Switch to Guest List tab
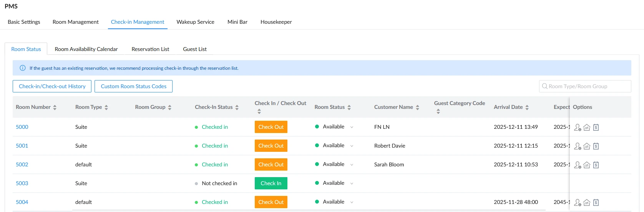Screen dimensions: 644x212 point(195,49)
